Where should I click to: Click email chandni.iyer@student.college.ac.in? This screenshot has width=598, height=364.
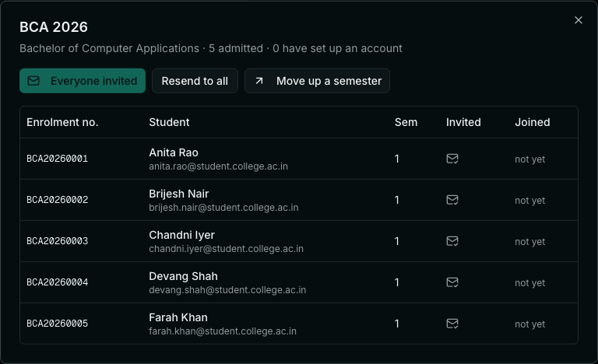226,249
